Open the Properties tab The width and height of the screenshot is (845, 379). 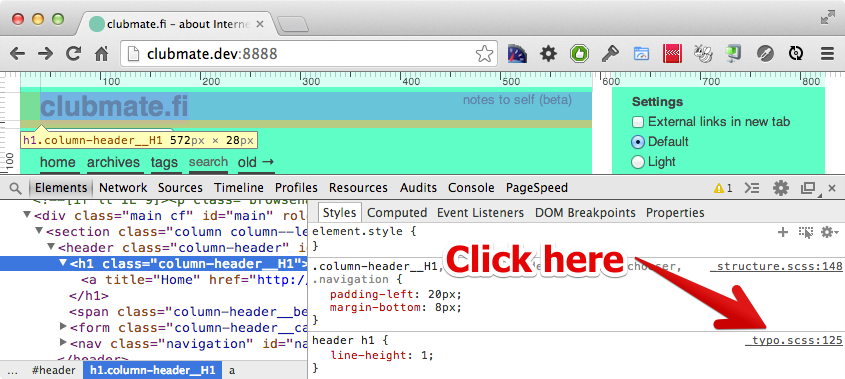(675, 213)
